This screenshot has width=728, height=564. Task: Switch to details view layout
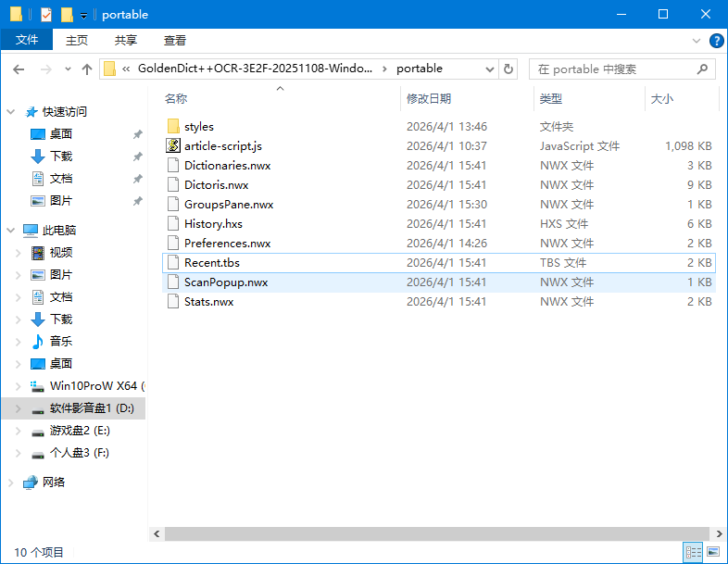(693, 553)
